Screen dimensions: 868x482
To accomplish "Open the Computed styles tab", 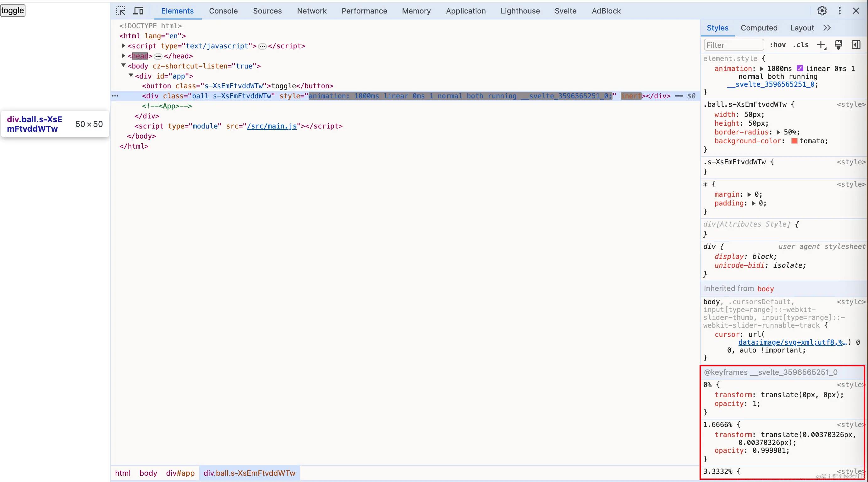I will pyautogui.click(x=759, y=28).
